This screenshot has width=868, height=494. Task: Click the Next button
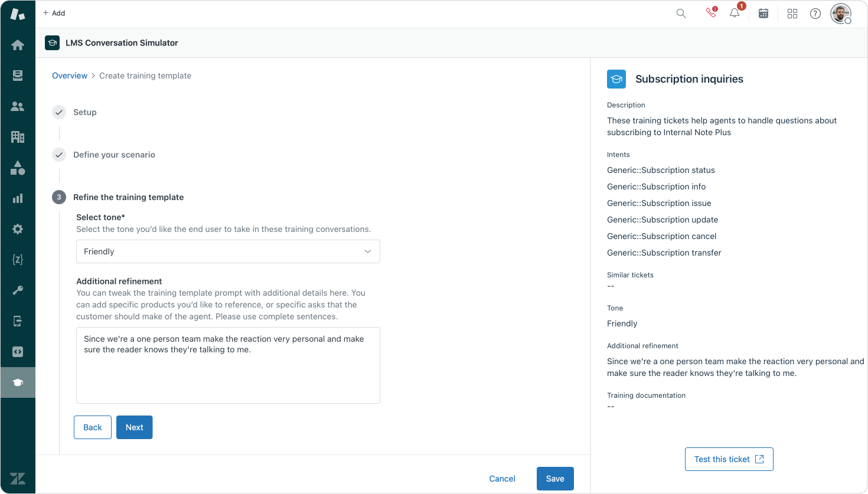(135, 427)
